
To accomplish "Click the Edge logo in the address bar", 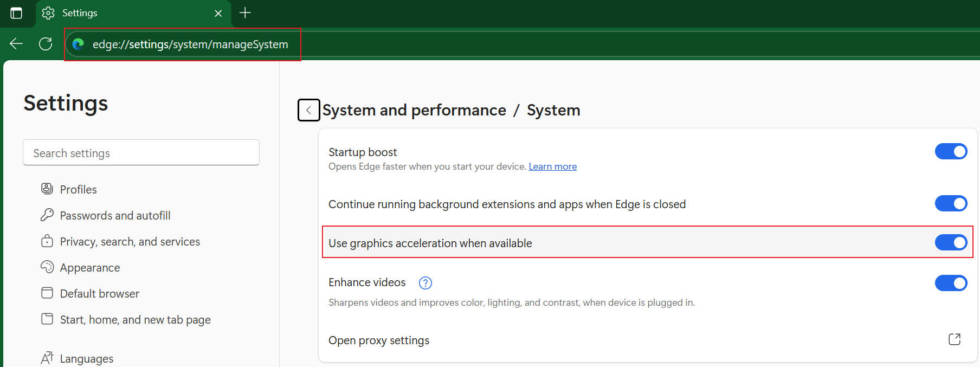I will click(x=78, y=44).
